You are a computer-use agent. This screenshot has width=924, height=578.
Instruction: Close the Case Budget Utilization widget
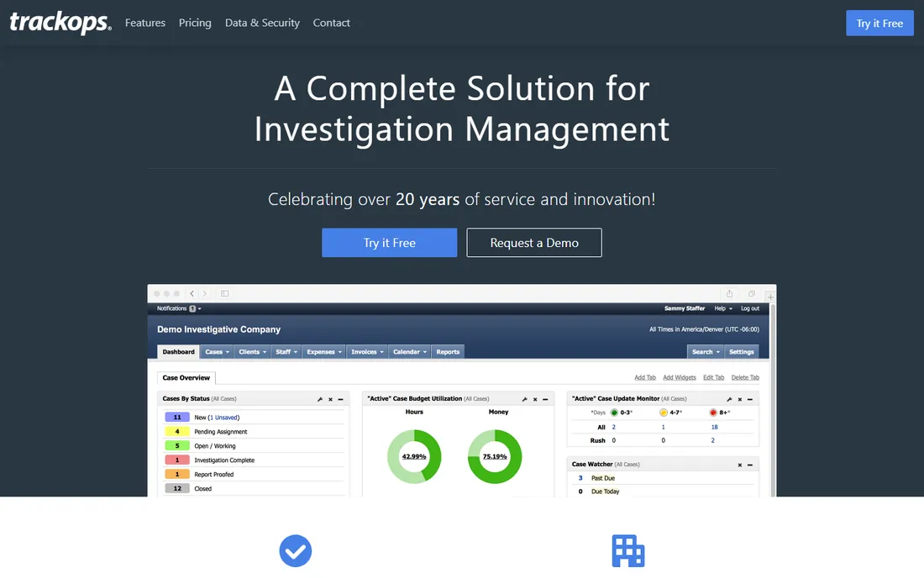coord(535,399)
